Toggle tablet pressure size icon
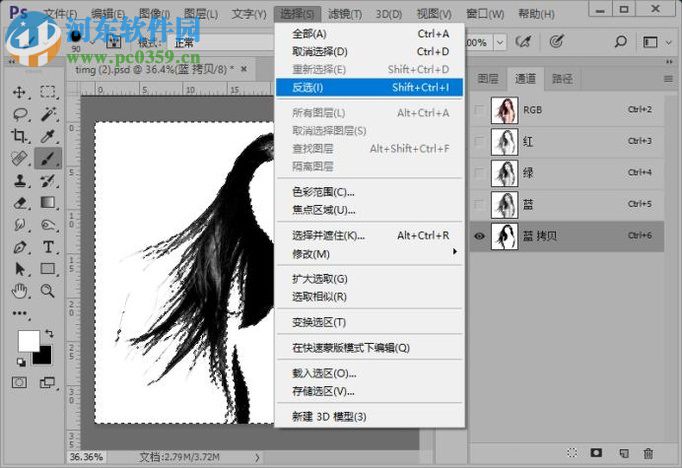The image size is (682, 468). (x=556, y=42)
